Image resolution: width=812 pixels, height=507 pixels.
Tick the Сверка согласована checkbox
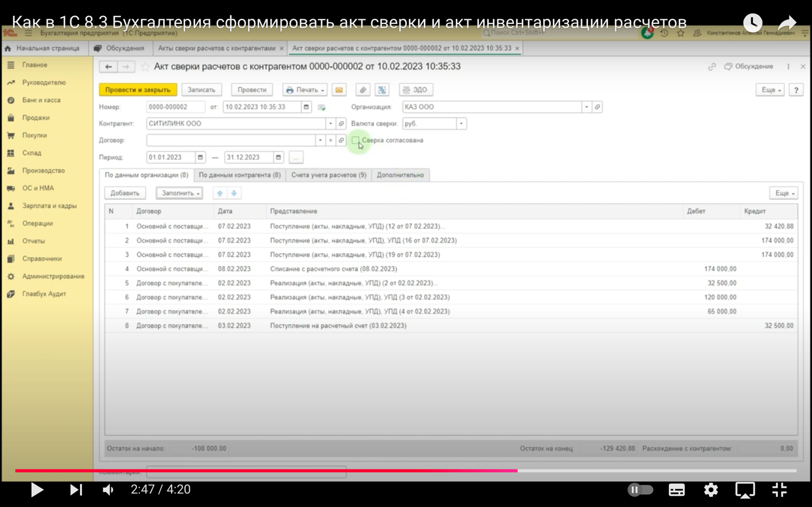coord(355,140)
